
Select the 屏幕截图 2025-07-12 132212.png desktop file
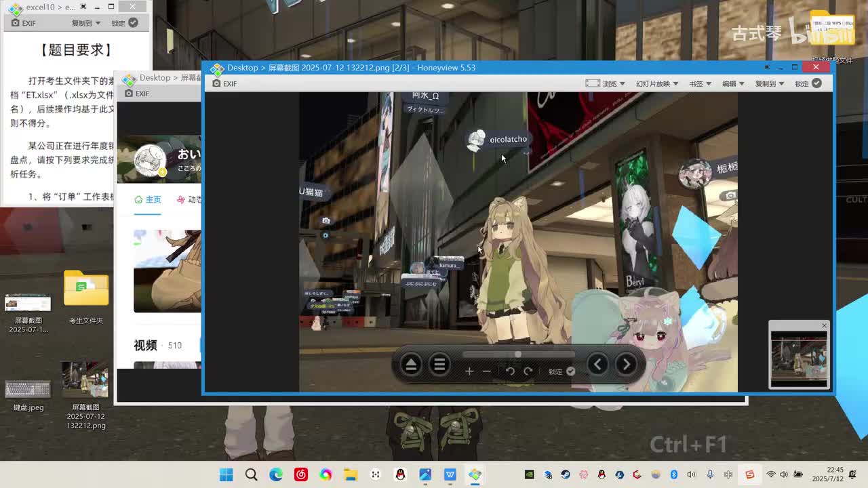coord(86,395)
